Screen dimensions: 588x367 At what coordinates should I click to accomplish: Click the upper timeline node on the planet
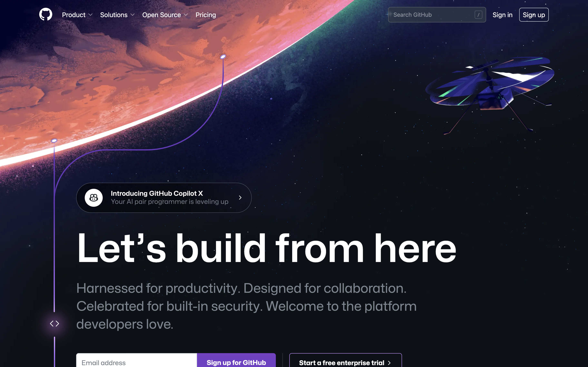(223, 57)
